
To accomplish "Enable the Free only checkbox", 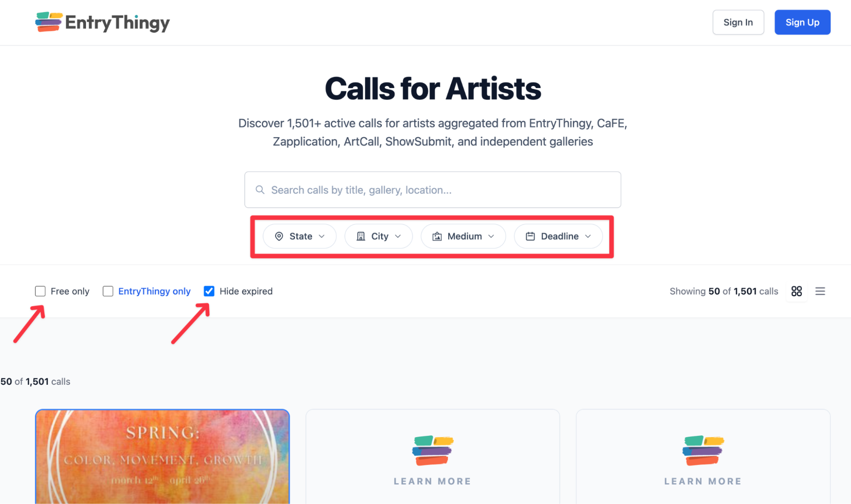I will click(x=40, y=291).
